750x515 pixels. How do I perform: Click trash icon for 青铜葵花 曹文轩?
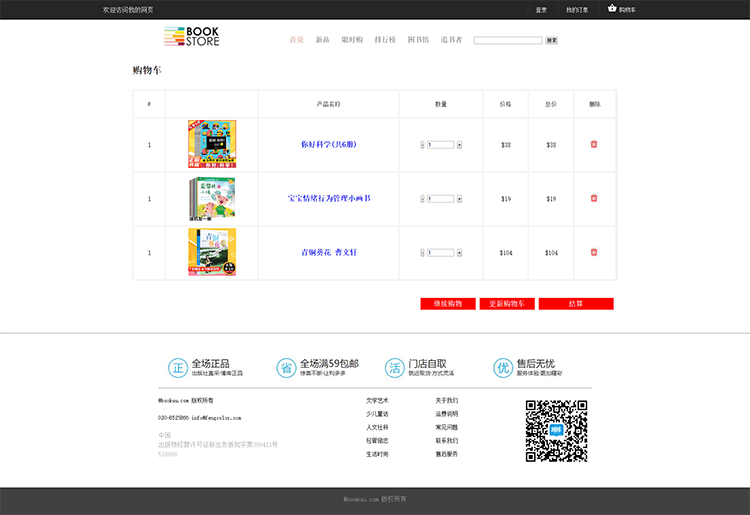click(594, 252)
